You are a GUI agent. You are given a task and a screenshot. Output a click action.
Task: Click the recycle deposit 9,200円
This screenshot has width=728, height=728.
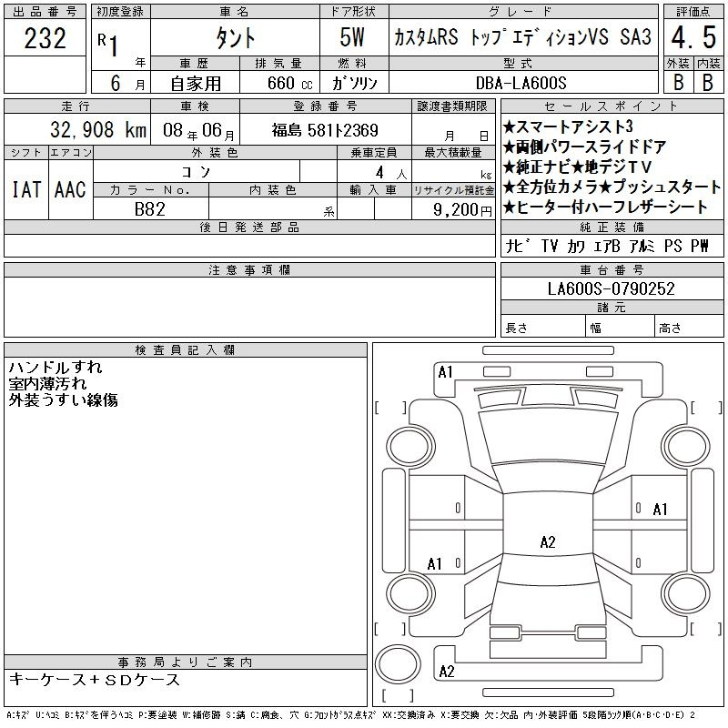462,210
